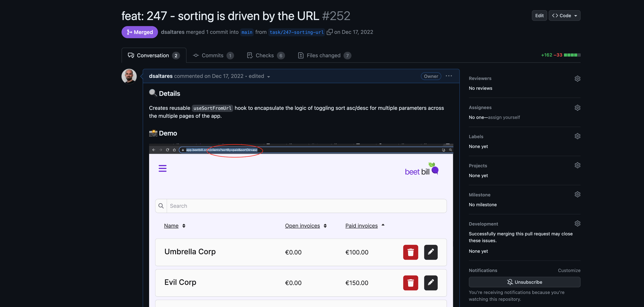Open the main branch link
Viewport: 644px width, 307px height.
pos(247,32)
